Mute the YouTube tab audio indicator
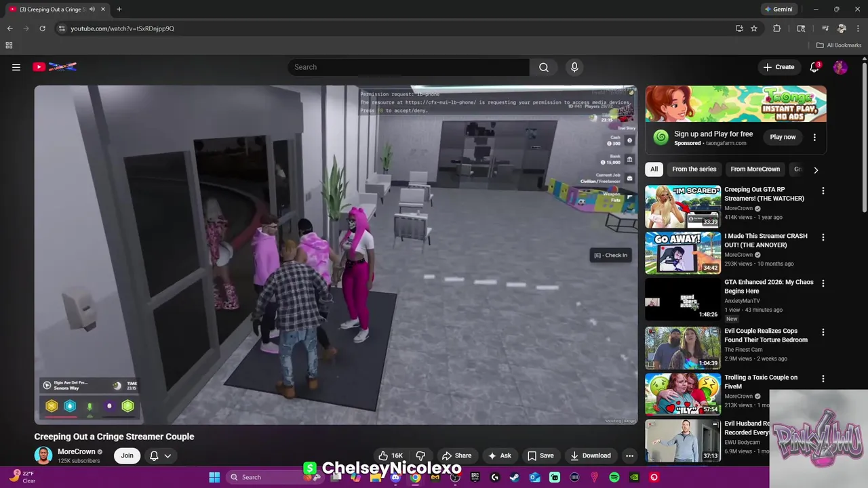The height and width of the screenshot is (488, 868). [92, 9]
